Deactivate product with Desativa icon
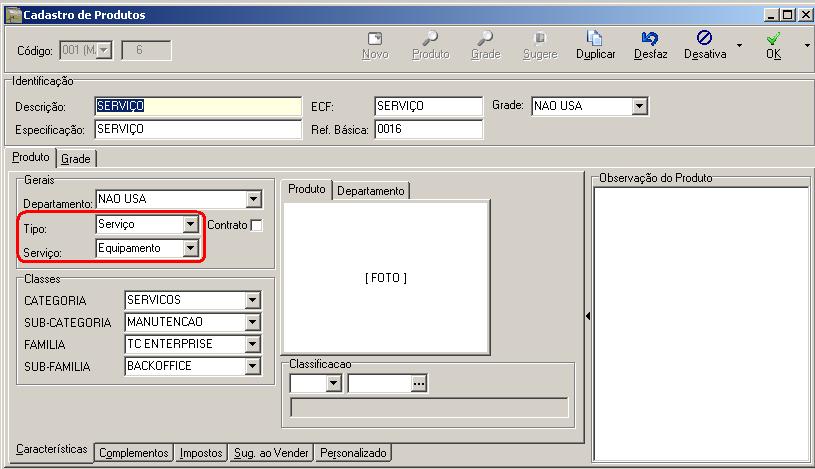 tap(704, 38)
